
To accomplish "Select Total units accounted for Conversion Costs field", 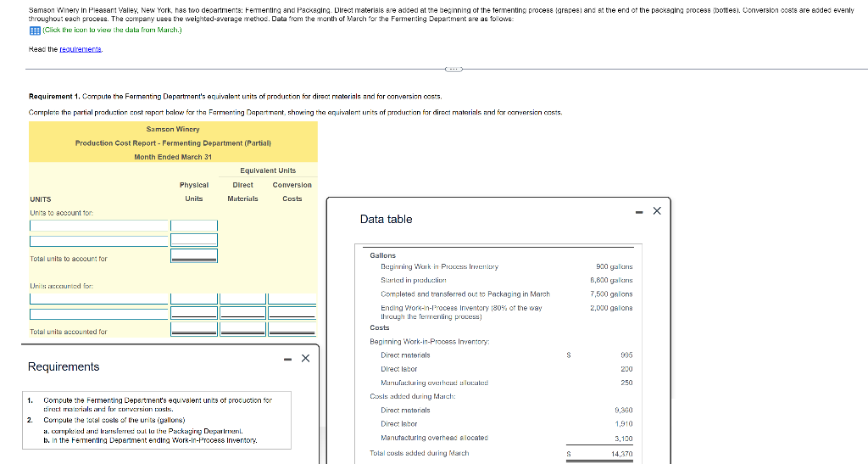I will point(292,329).
